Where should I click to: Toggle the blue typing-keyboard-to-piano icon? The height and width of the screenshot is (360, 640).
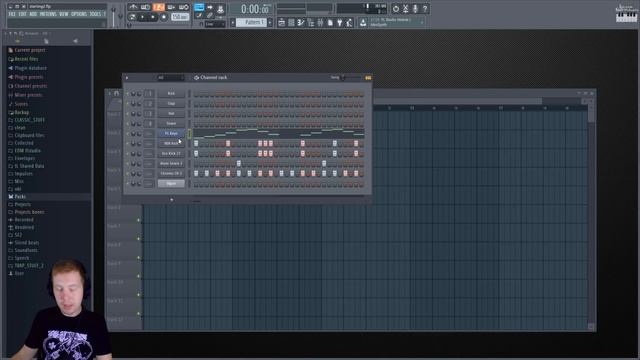[x=199, y=7]
